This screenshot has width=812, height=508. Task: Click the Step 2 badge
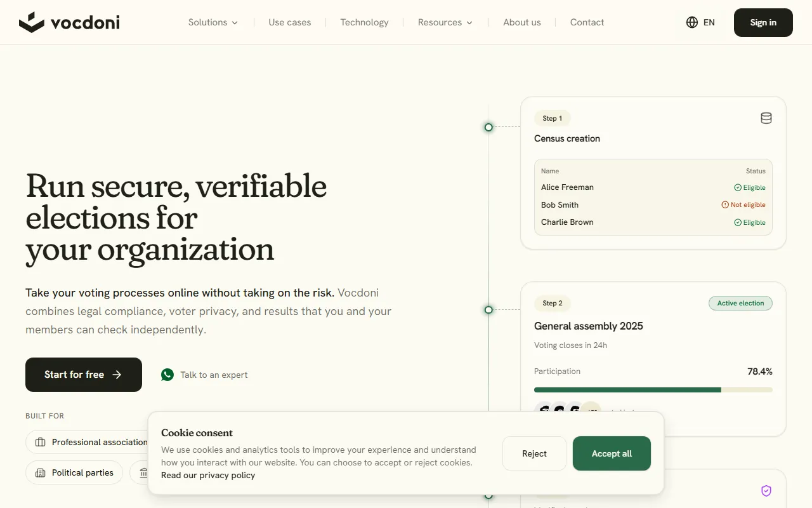[x=553, y=304]
